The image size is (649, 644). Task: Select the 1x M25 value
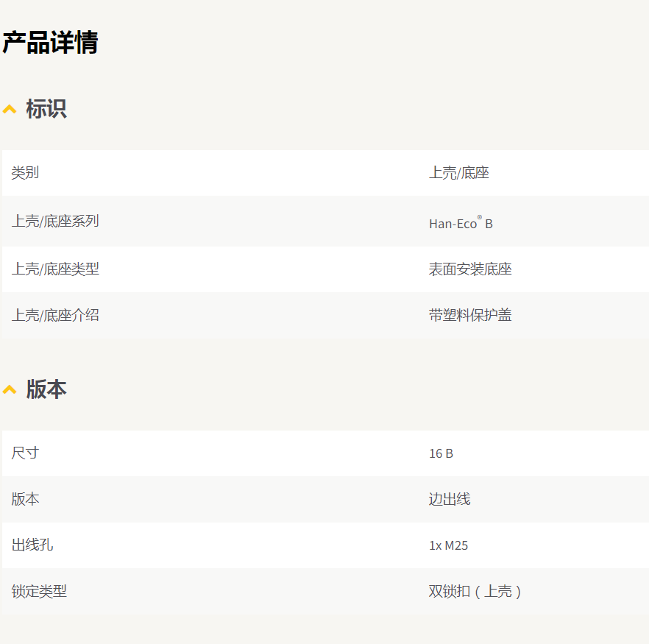pyautogui.click(x=449, y=545)
